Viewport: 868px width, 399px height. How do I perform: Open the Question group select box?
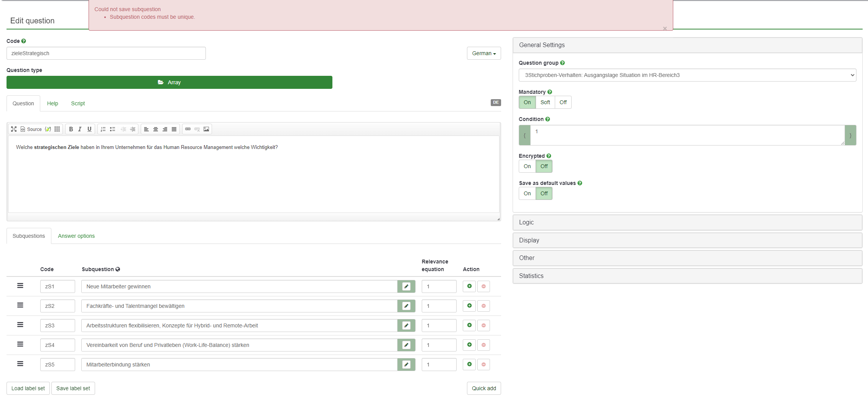(687, 75)
